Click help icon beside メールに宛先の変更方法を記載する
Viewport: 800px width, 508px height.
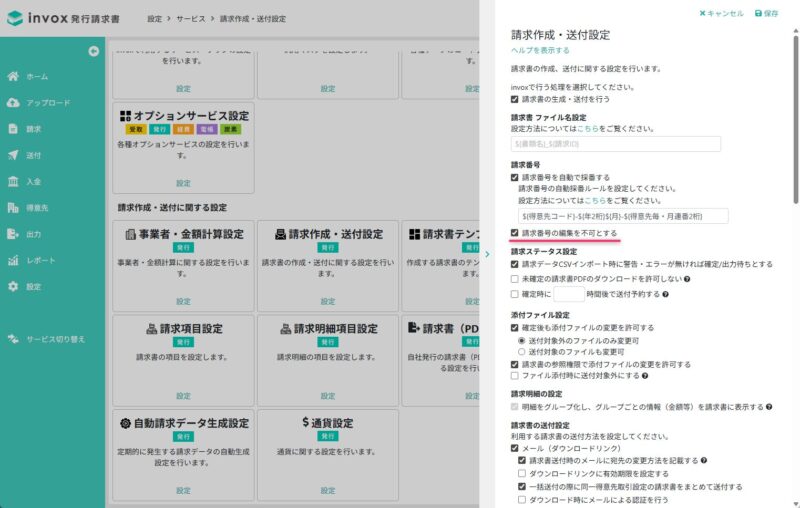[x=704, y=461]
